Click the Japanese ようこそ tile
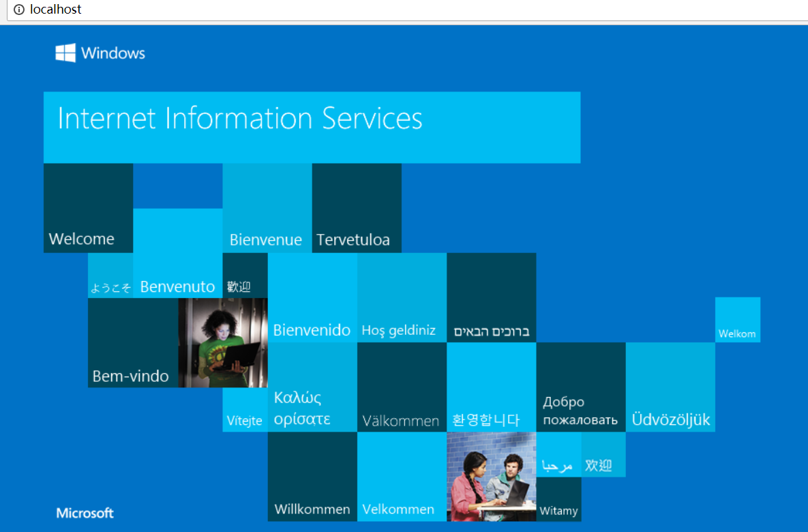The image size is (808, 532). 110,276
